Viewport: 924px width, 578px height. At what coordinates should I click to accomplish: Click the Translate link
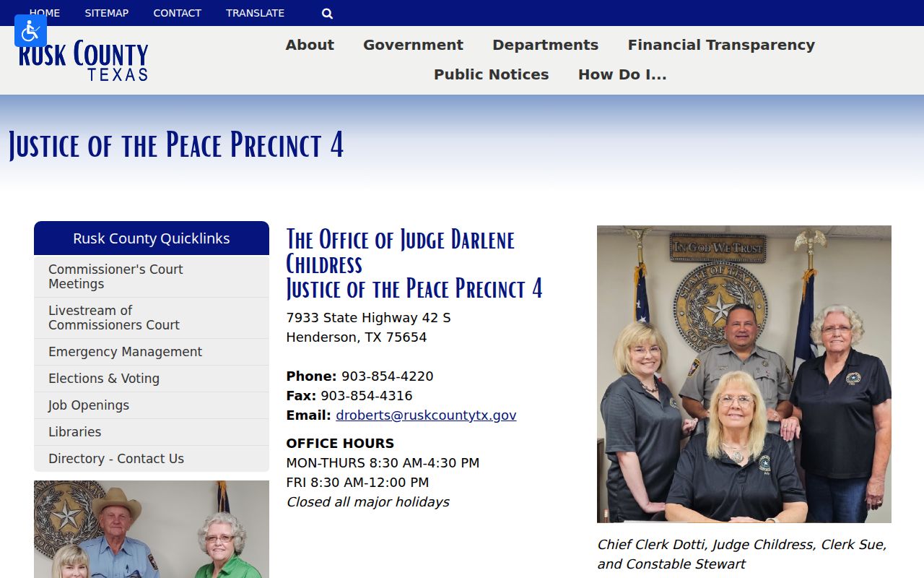click(x=255, y=13)
